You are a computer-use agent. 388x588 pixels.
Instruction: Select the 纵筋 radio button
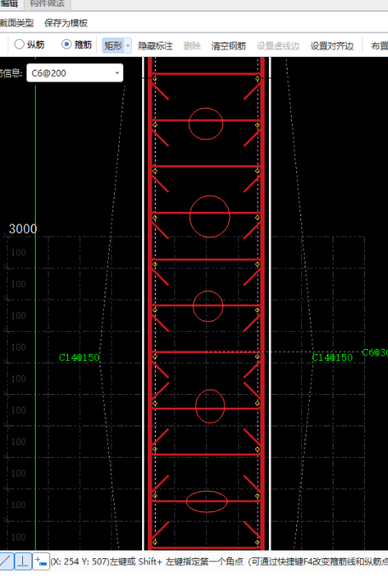click(20, 44)
